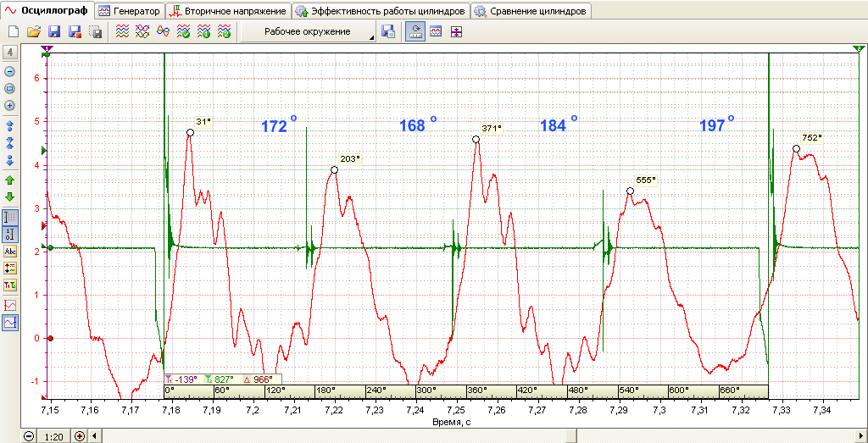This screenshot has height=443, width=868.
Task: Click the blue vertical compress arrows icon
Action: pos(10,143)
